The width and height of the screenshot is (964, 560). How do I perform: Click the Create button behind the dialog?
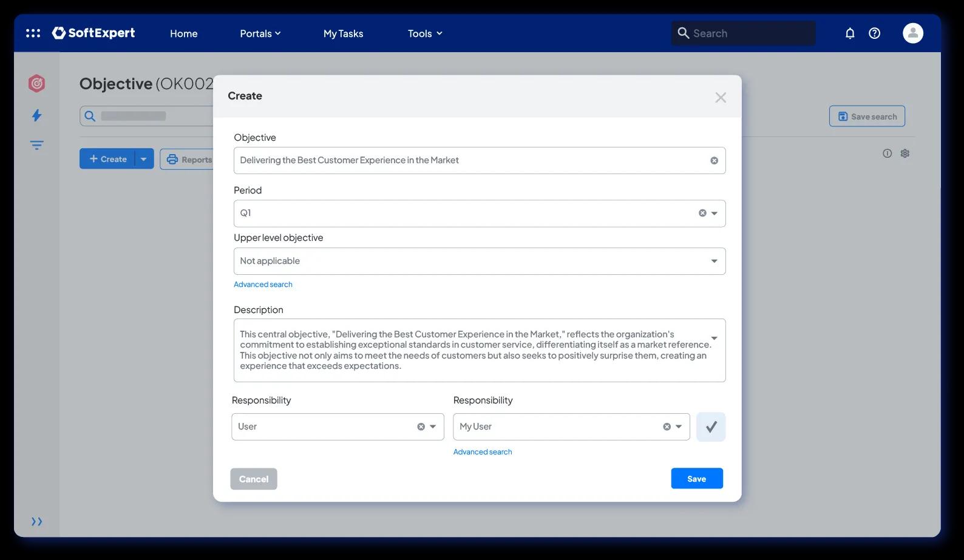[107, 159]
